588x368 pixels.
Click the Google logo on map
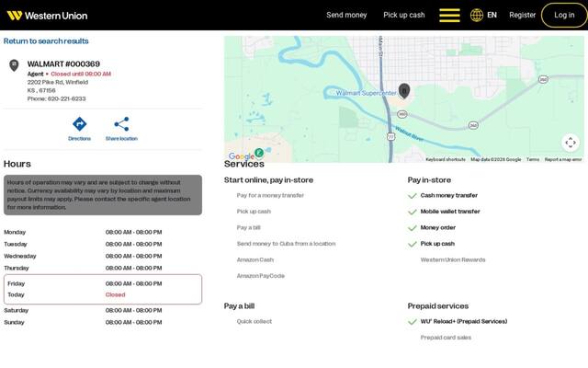click(241, 156)
